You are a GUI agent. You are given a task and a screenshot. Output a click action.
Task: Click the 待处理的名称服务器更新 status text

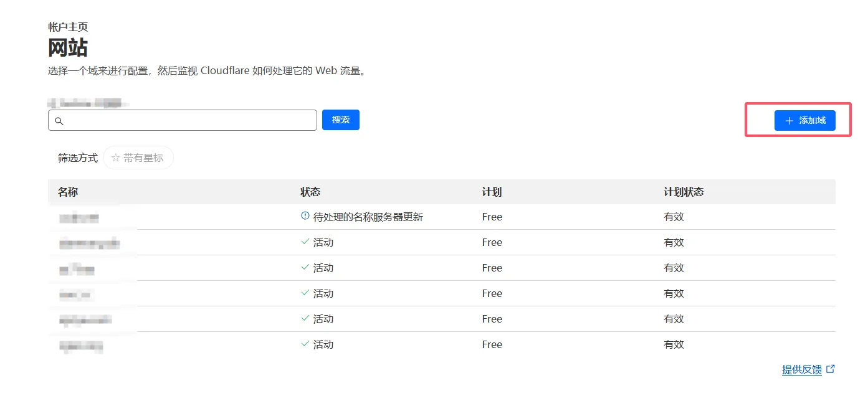(368, 217)
